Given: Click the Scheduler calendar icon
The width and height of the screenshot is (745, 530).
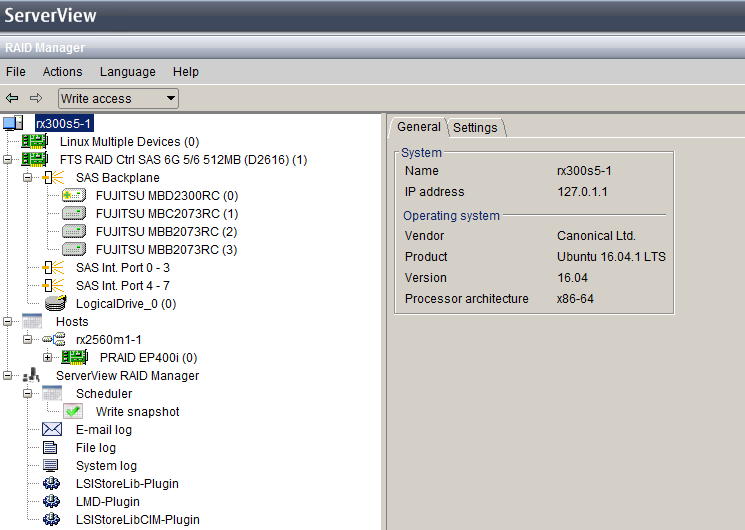Looking at the screenshot, I should (x=52, y=394).
